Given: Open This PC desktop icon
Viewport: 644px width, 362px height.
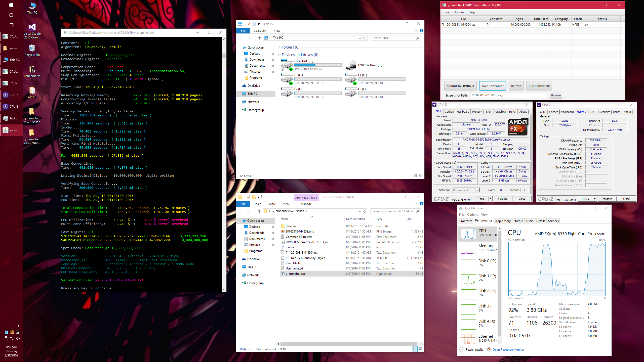Looking at the screenshot, I should click(x=32, y=8).
